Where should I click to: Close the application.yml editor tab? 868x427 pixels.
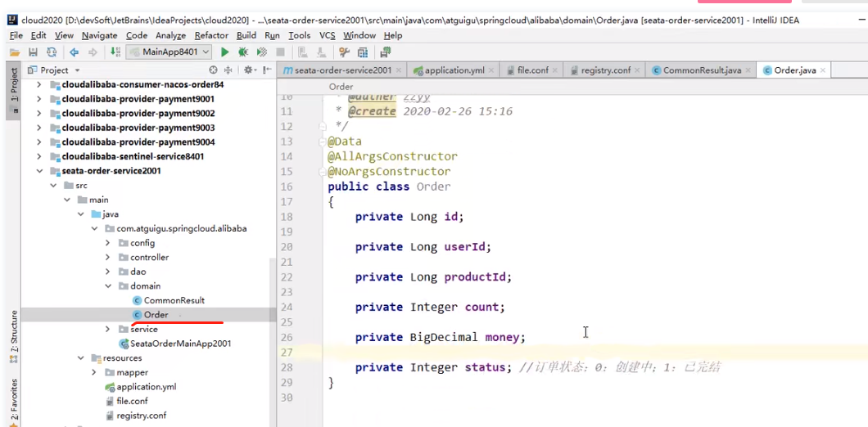(x=492, y=70)
